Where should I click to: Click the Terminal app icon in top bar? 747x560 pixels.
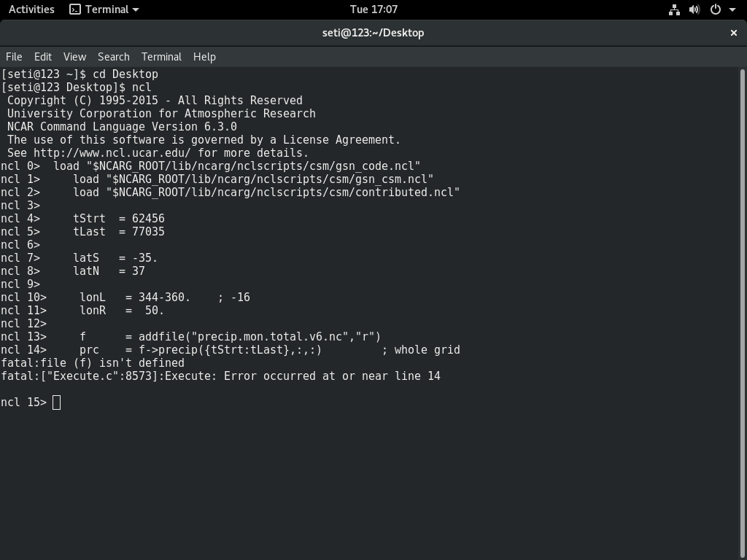pos(75,9)
